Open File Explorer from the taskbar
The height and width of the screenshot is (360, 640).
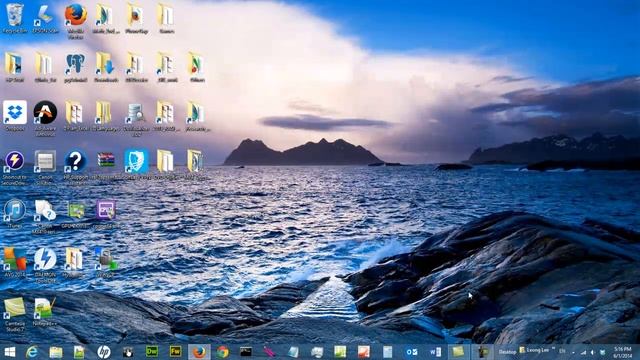56,352
